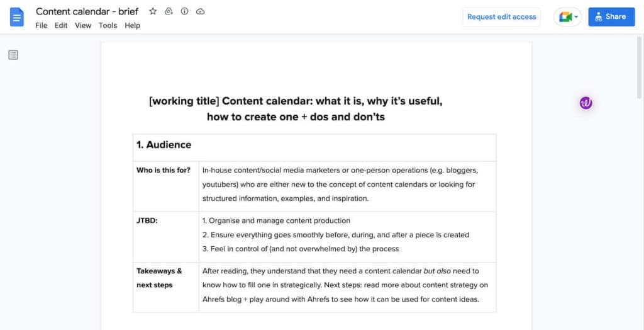Click the add to Drive icon

(x=169, y=11)
